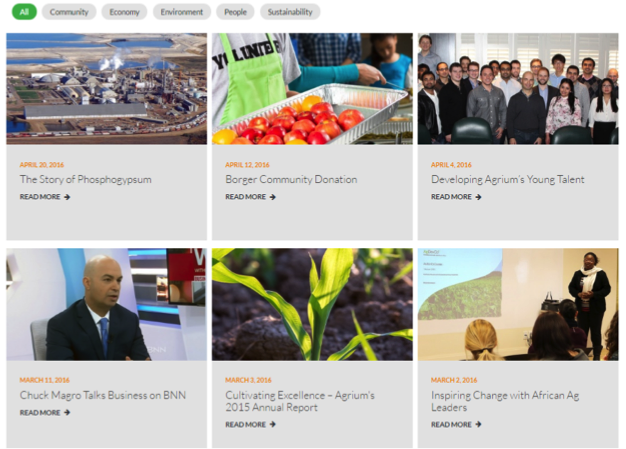Open Chuck Magro Talks Business on BNN
626x449 pixels.
[x=103, y=395]
